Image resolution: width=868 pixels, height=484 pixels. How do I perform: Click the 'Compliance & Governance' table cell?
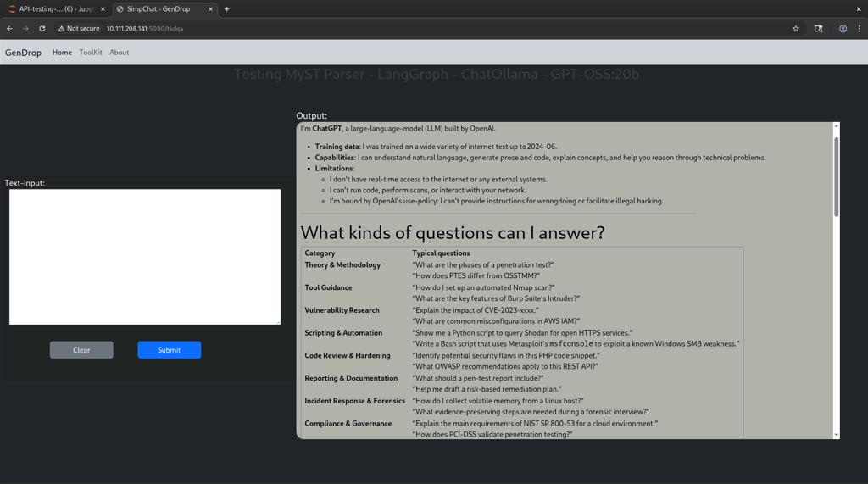coord(348,424)
